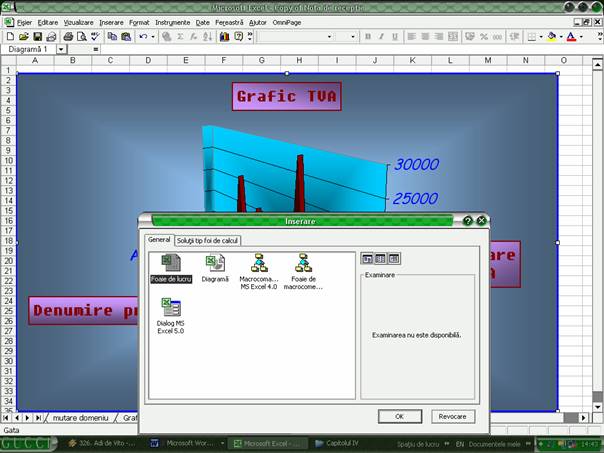
Task: Go to last sheet tab arrow
Action: [38, 418]
